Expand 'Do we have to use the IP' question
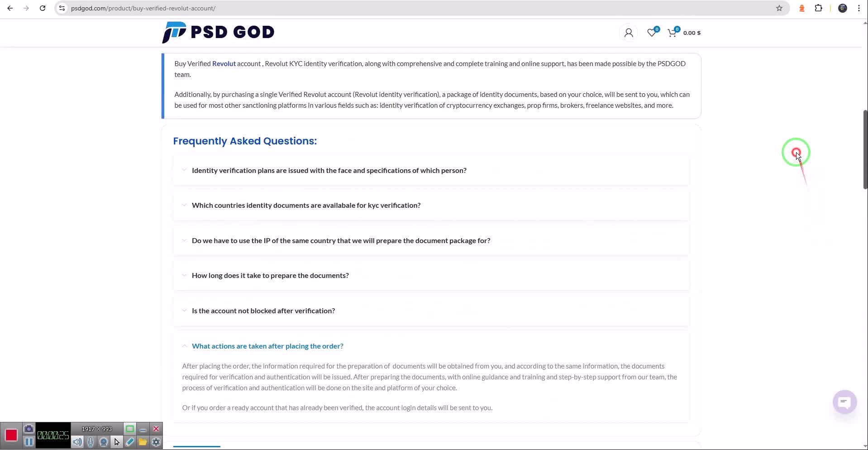Screen dimensions: 868x450 [431, 240]
